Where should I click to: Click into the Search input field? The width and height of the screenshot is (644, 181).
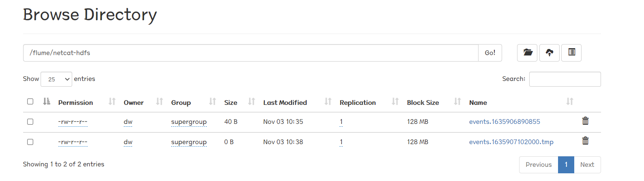pos(565,79)
